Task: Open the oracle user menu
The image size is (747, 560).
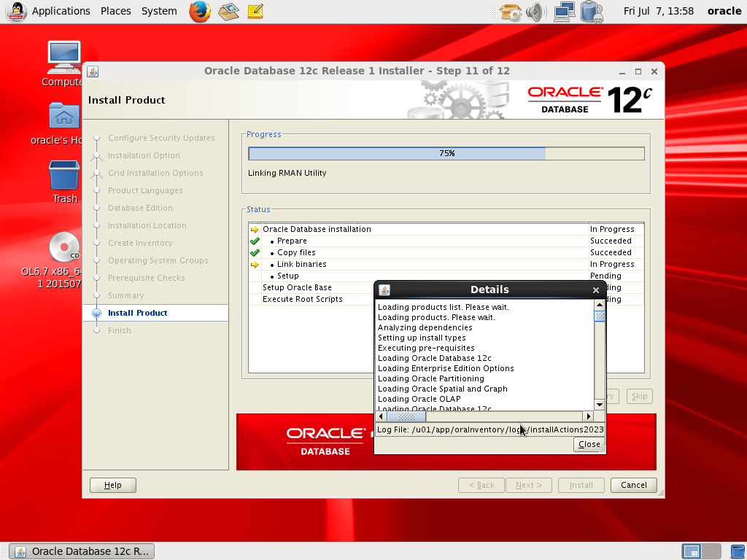Action: (x=724, y=11)
